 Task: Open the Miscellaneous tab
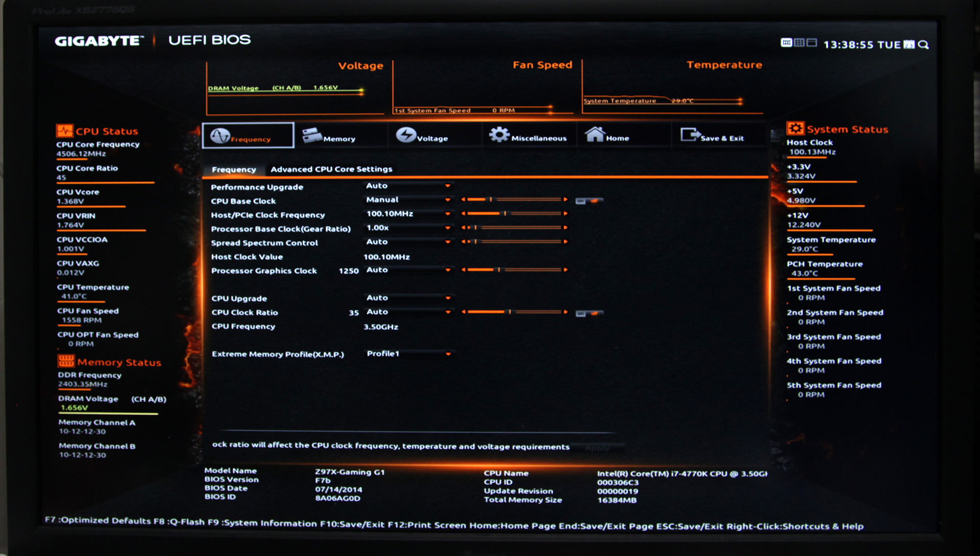coord(529,136)
